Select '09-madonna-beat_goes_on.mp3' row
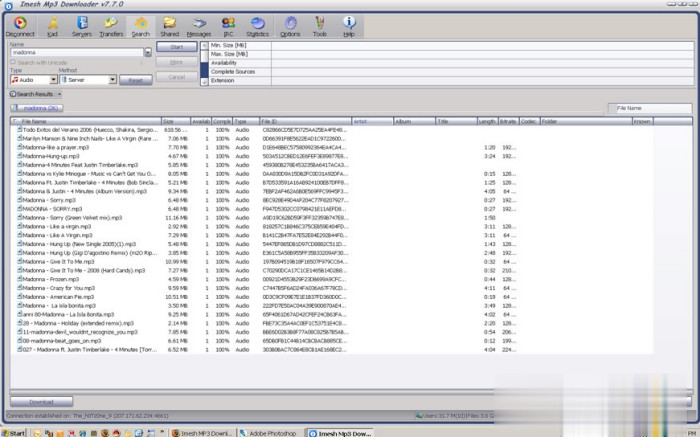700x437 pixels. 332,341
